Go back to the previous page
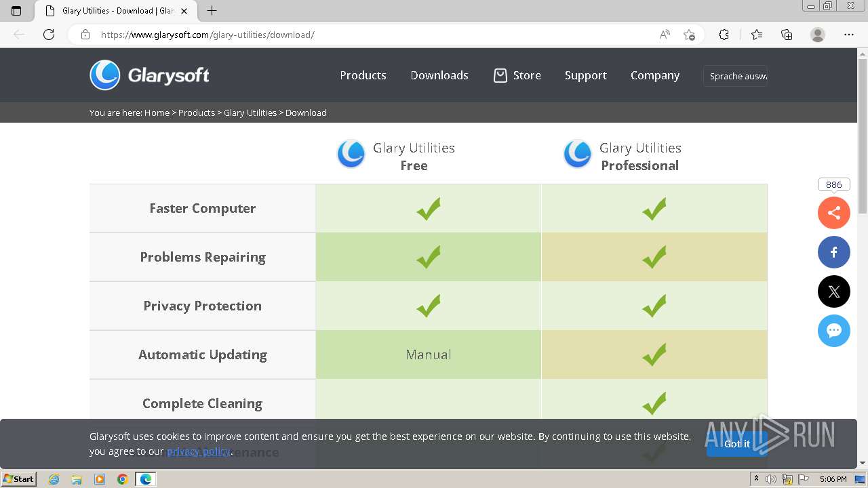 pos(19,35)
